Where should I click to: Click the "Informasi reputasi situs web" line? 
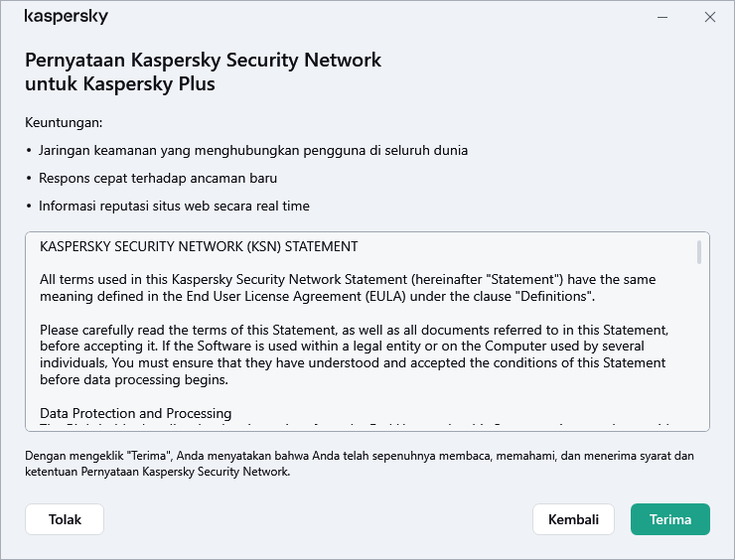coord(174,207)
